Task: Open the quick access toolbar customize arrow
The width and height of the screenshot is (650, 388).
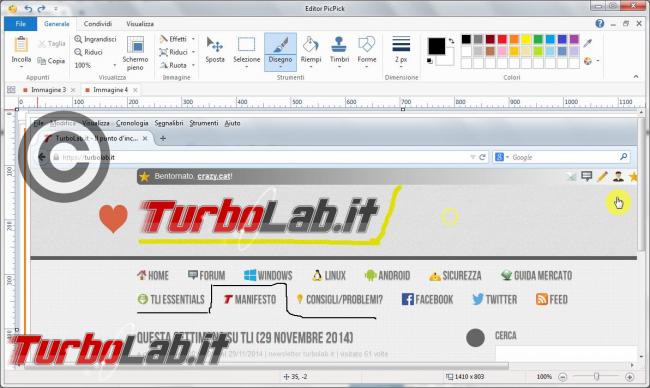Action: 56,9
